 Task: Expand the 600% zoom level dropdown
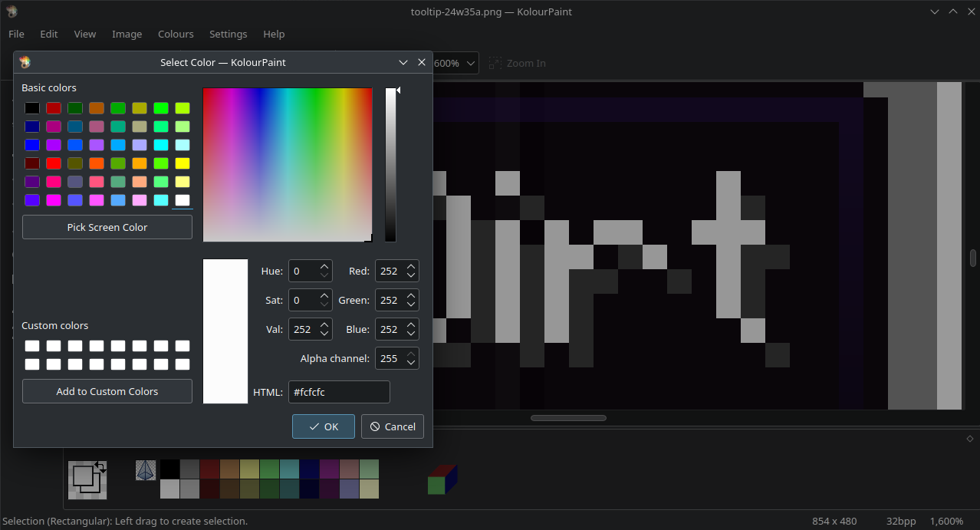tap(470, 63)
